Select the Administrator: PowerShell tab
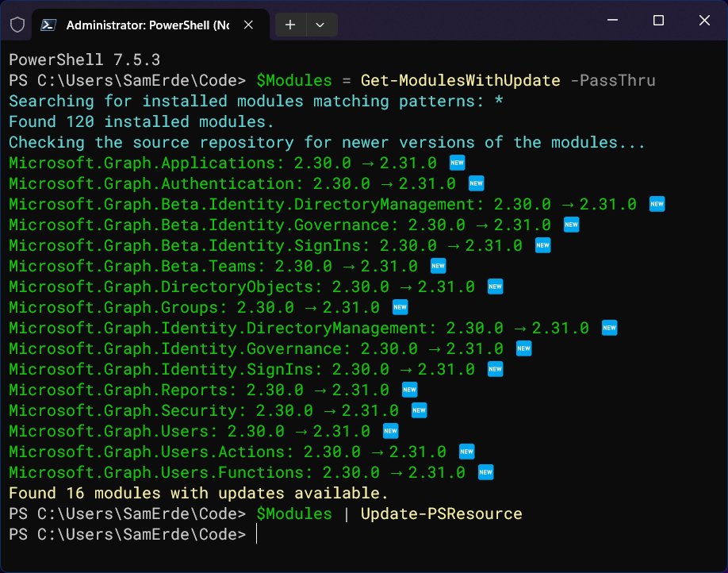Viewport: 728px width, 573px height. tap(150, 25)
